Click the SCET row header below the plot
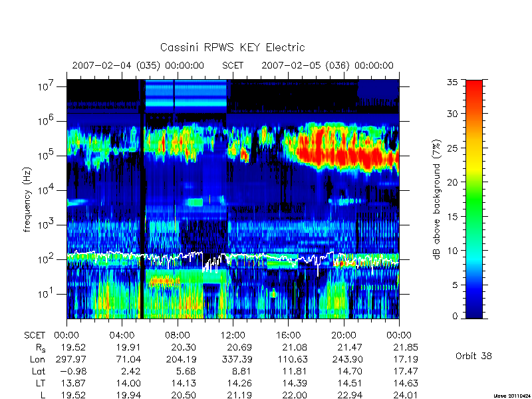 (35, 336)
